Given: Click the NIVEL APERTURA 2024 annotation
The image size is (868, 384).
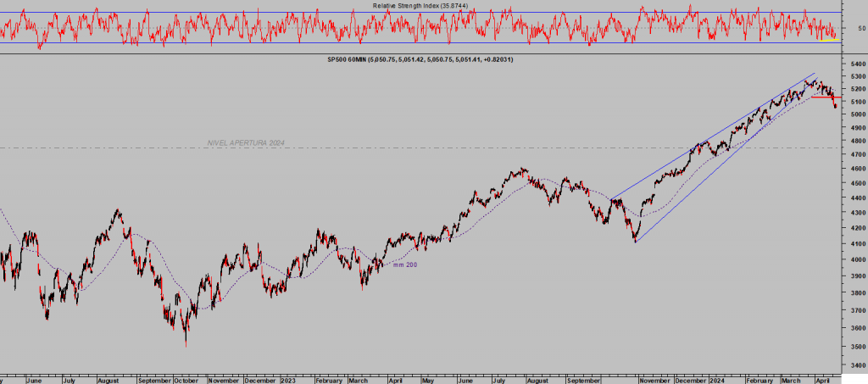Looking at the screenshot, I should pos(246,142).
